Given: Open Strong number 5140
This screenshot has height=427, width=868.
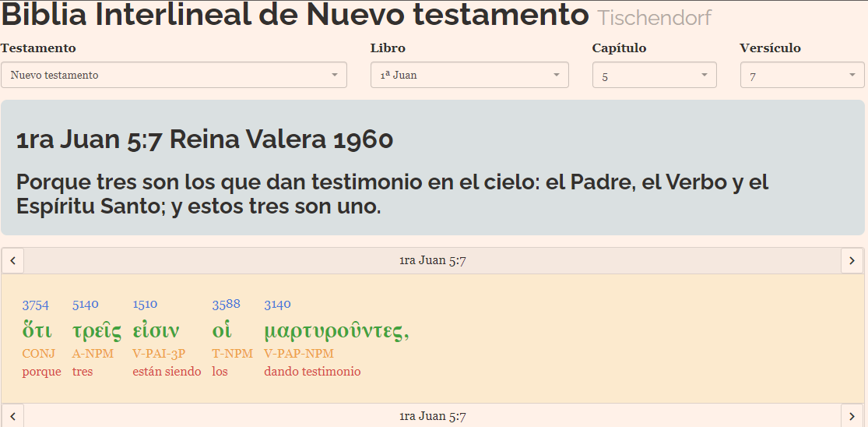Looking at the screenshot, I should 86,304.
